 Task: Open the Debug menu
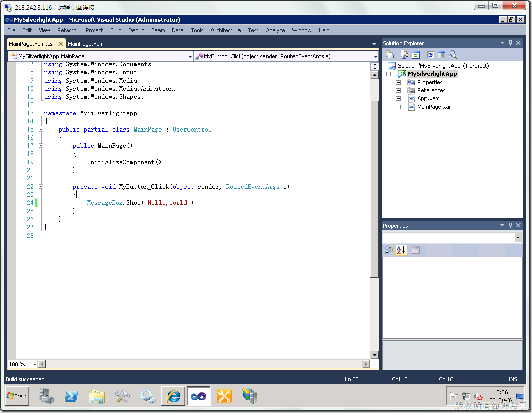point(137,30)
